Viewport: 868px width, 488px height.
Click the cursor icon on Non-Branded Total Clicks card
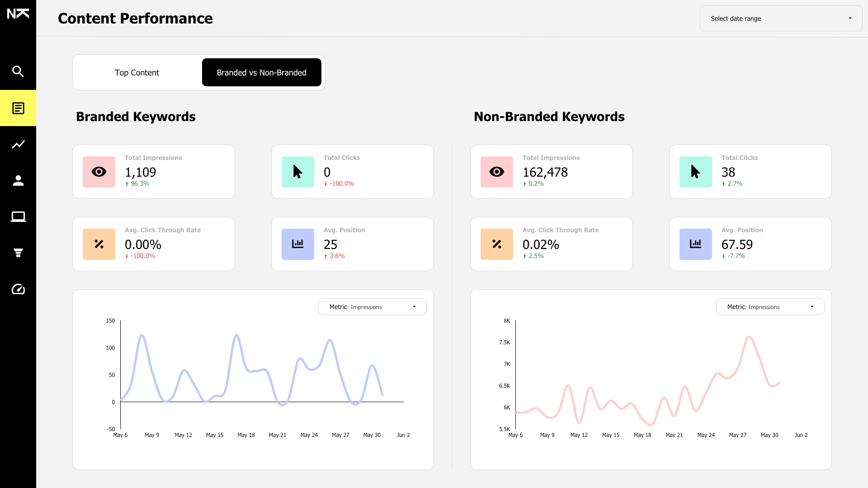pyautogui.click(x=695, y=172)
